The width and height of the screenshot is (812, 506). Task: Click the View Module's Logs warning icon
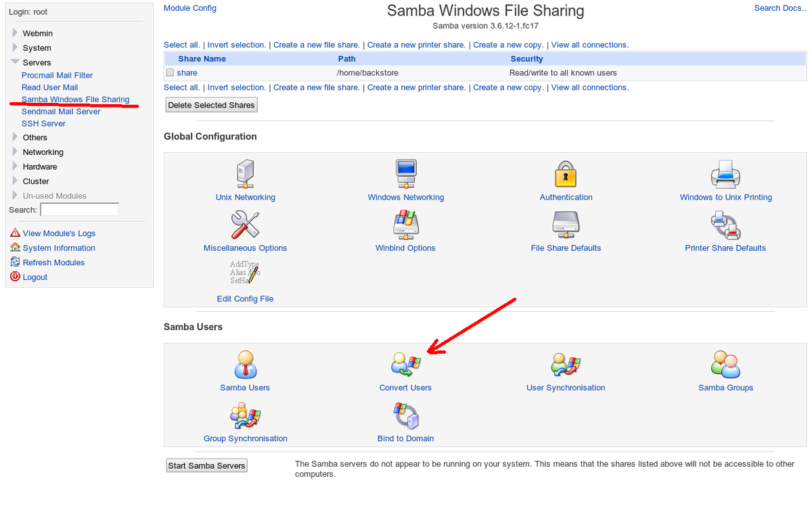pyautogui.click(x=16, y=233)
